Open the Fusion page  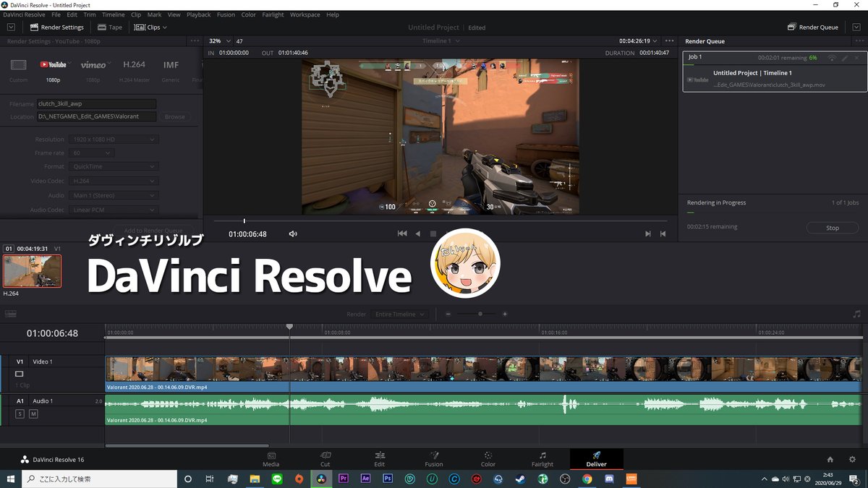tap(434, 459)
